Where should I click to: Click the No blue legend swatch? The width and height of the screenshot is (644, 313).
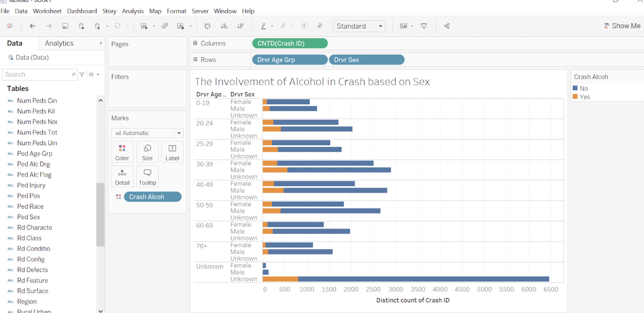[x=575, y=88]
